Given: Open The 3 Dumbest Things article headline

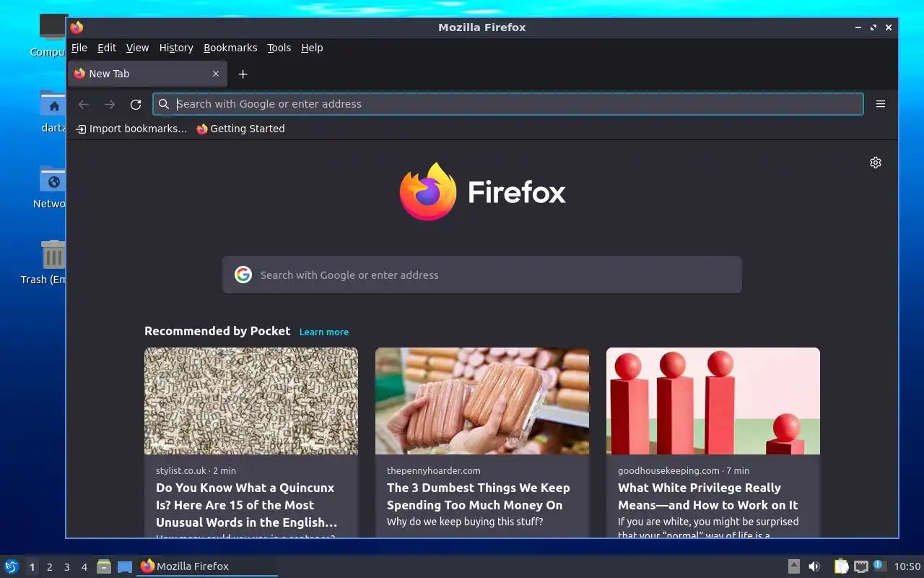Looking at the screenshot, I should (x=479, y=496).
